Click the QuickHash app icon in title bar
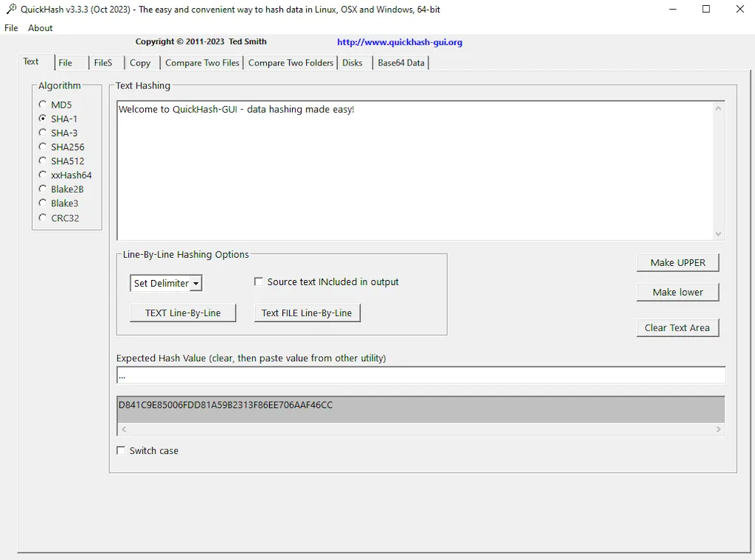 coord(11,9)
